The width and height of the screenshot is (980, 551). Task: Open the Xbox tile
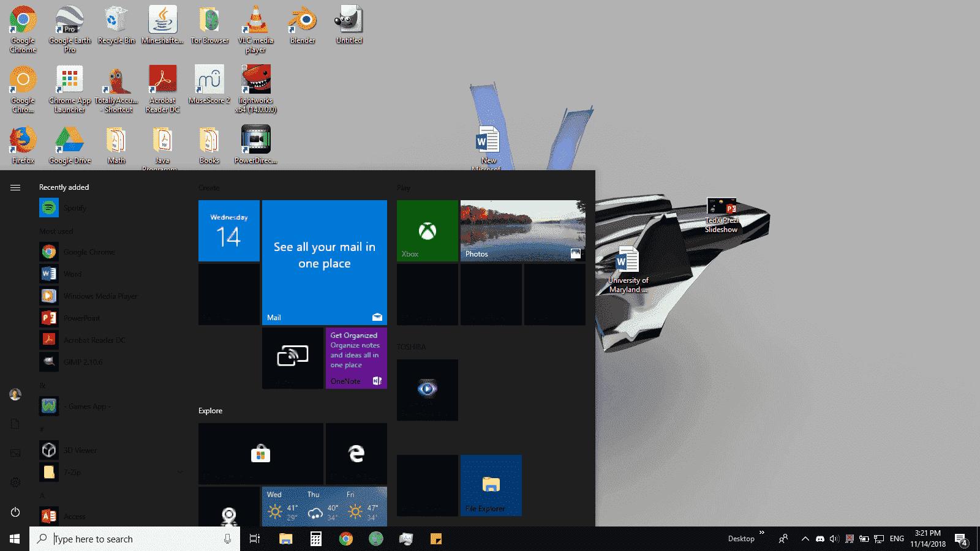(x=428, y=231)
